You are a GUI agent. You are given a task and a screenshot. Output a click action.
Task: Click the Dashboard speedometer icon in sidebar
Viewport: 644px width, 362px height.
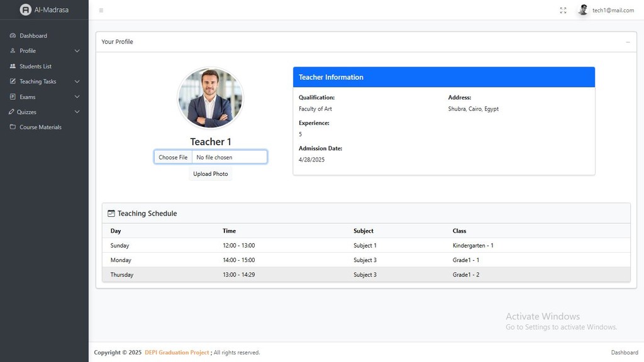click(13, 36)
